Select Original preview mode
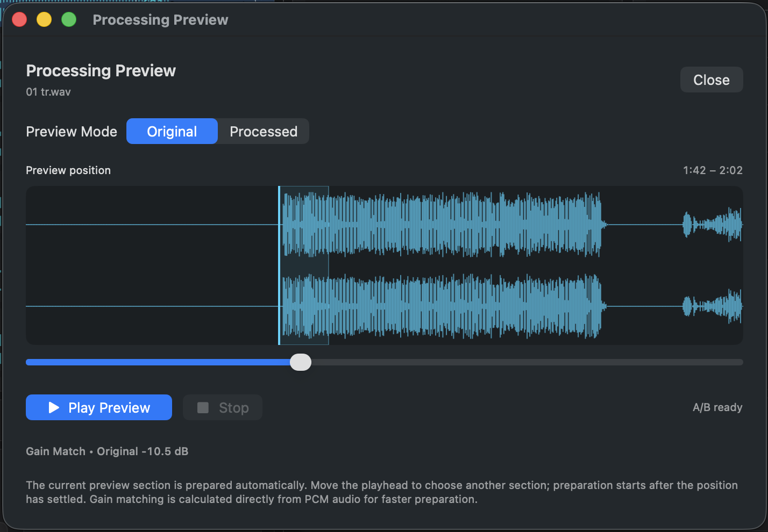This screenshot has height=532, width=768. click(x=172, y=131)
